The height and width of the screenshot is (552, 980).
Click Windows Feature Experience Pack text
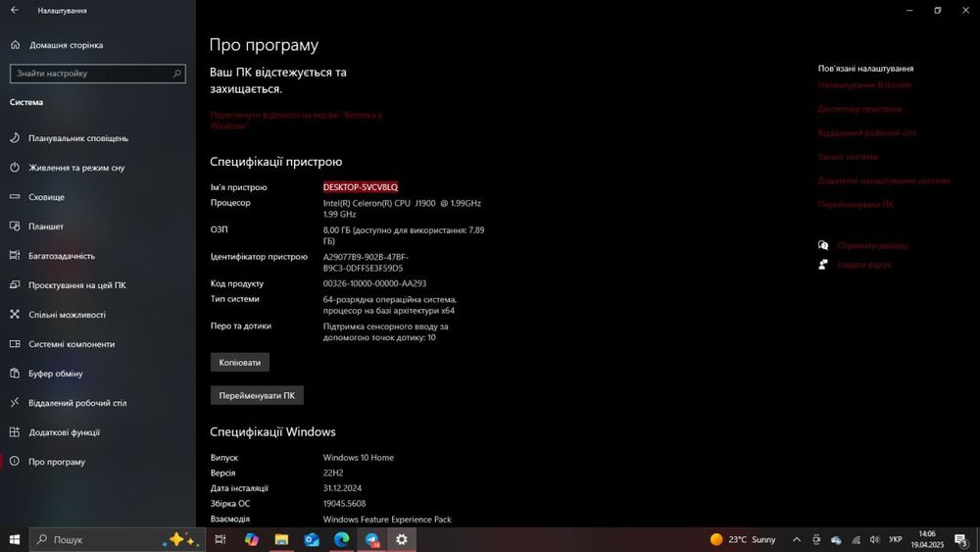(387, 519)
